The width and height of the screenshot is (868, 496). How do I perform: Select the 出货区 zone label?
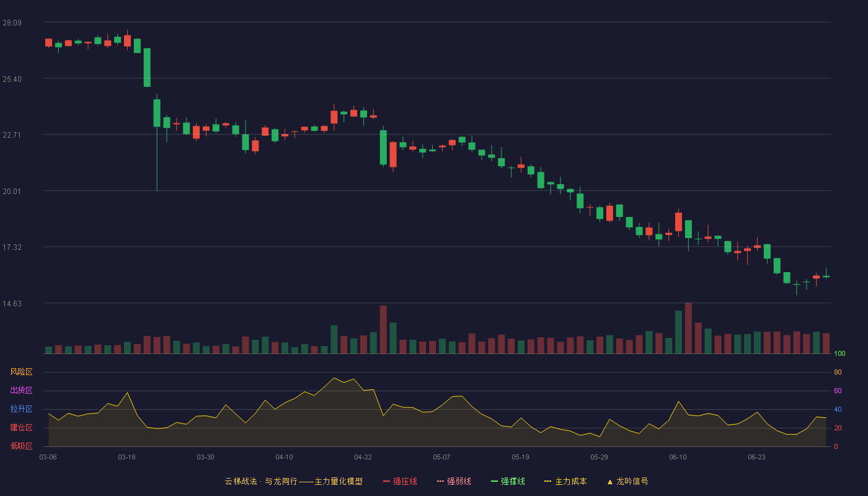(x=21, y=391)
